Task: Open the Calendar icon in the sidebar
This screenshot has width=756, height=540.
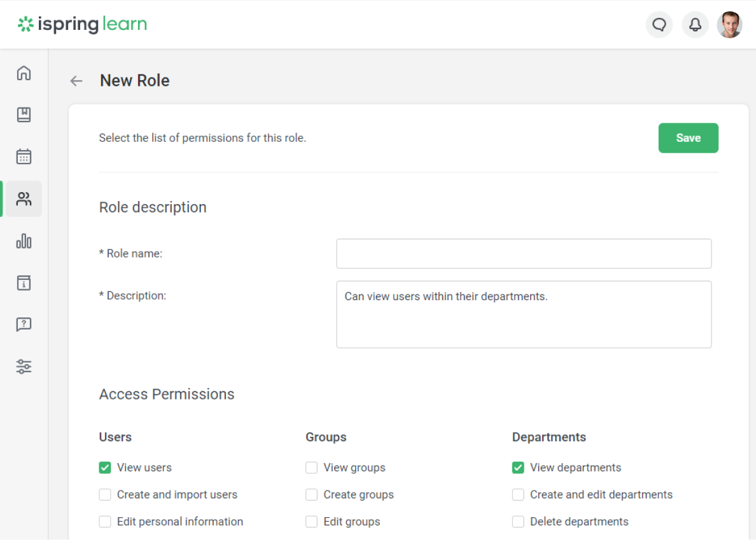Action: pos(24,156)
